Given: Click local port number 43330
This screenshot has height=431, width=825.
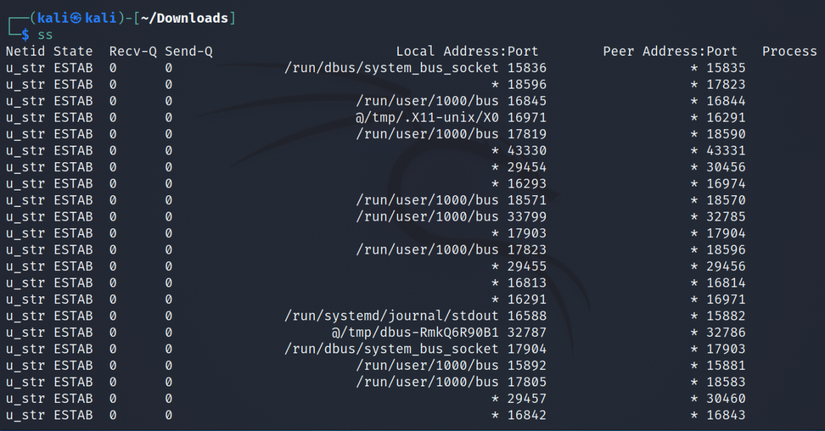Looking at the screenshot, I should [x=527, y=150].
